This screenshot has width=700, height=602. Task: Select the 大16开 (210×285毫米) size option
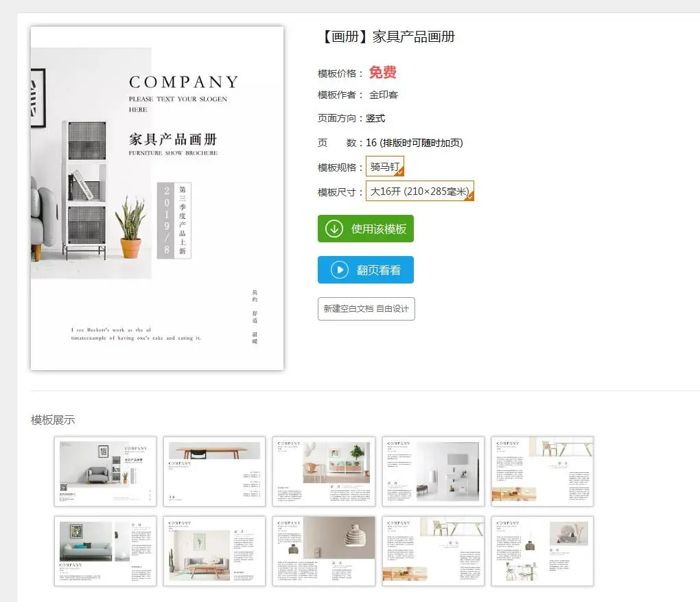point(419,191)
